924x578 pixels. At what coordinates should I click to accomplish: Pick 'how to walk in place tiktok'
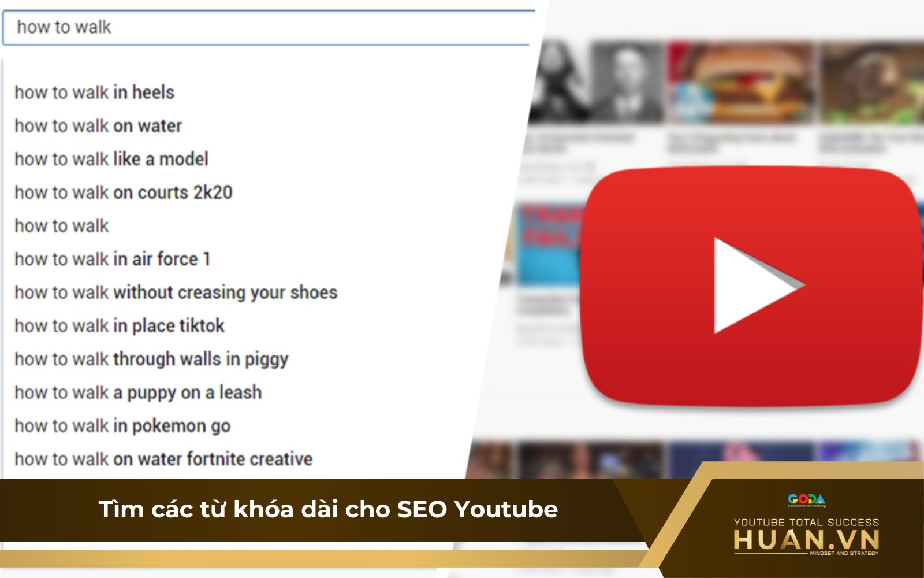coord(120,326)
